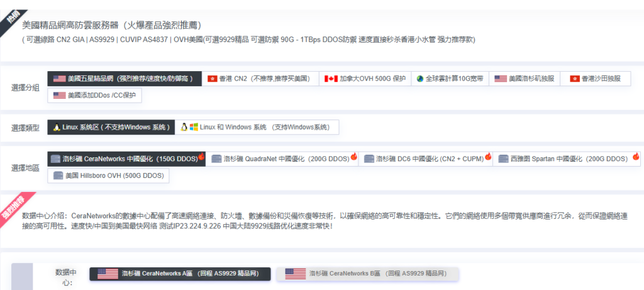
Task: Click the Tux penguin icon in Linux 系统区
Action: (56, 127)
